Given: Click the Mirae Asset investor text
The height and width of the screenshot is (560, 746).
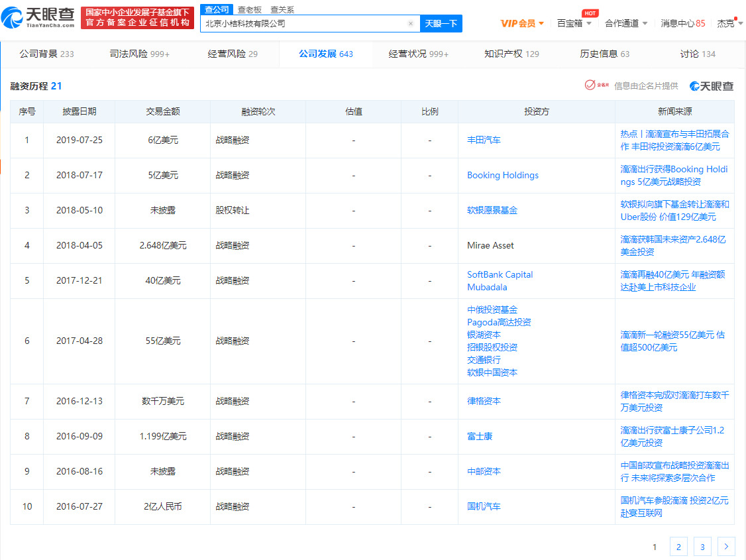Looking at the screenshot, I should pos(490,245).
